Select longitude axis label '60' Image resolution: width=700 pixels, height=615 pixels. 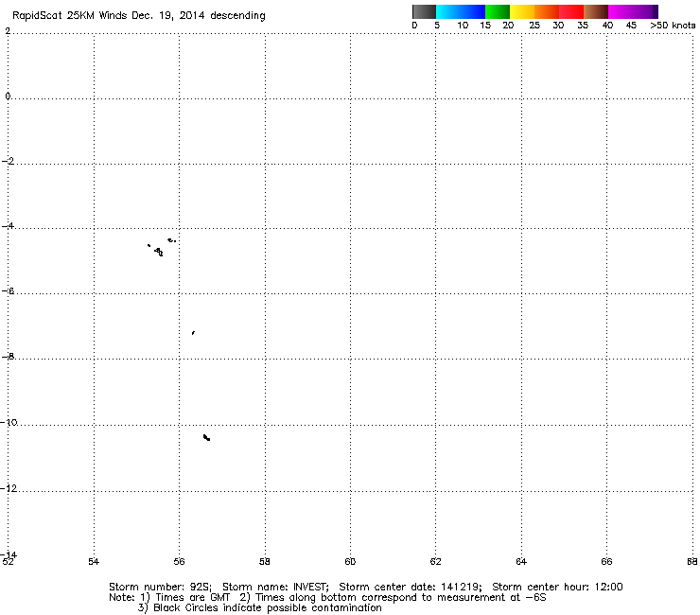pyautogui.click(x=350, y=561)
